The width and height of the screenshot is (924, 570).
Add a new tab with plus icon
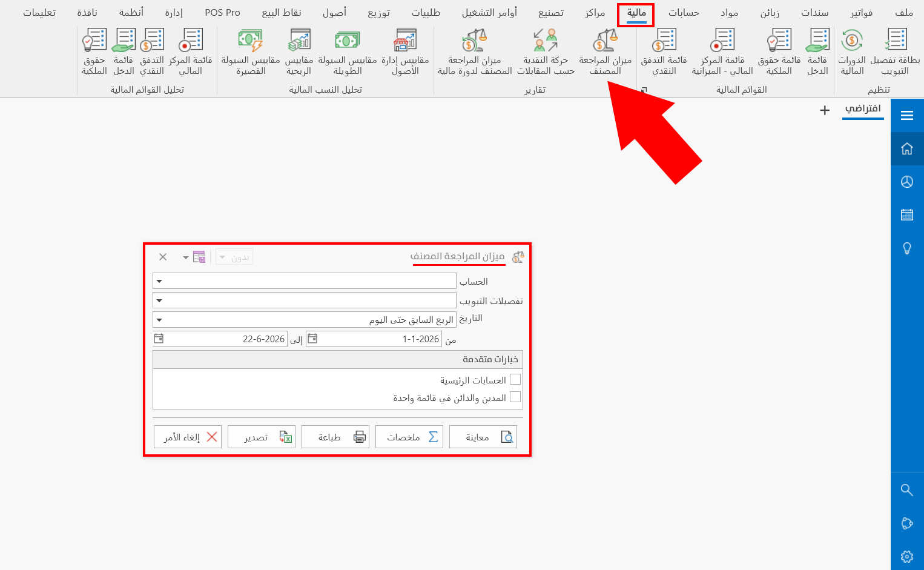point(825,110)
